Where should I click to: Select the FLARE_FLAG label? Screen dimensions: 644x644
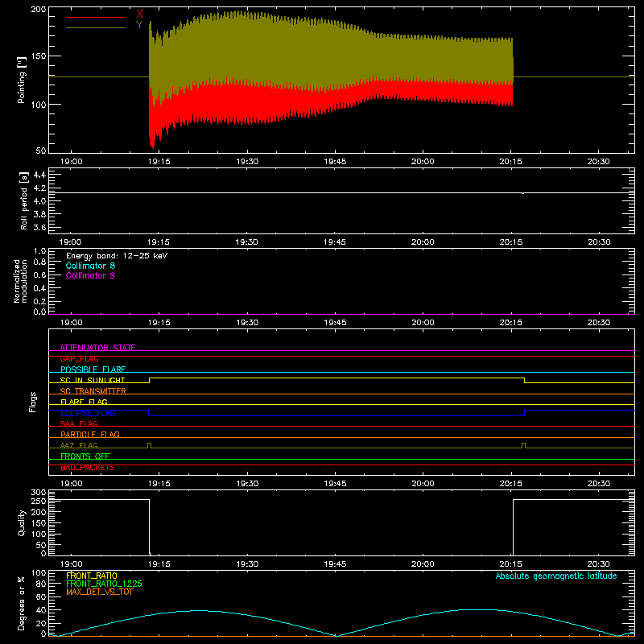84,402
